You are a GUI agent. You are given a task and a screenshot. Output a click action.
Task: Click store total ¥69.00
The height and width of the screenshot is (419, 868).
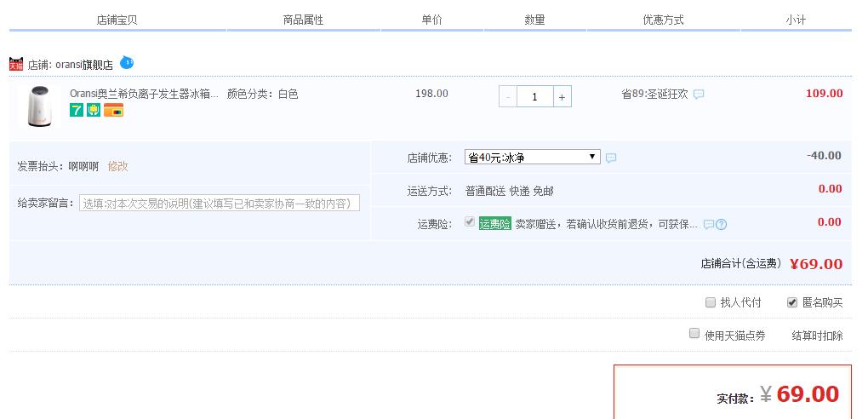coord(817,264)
